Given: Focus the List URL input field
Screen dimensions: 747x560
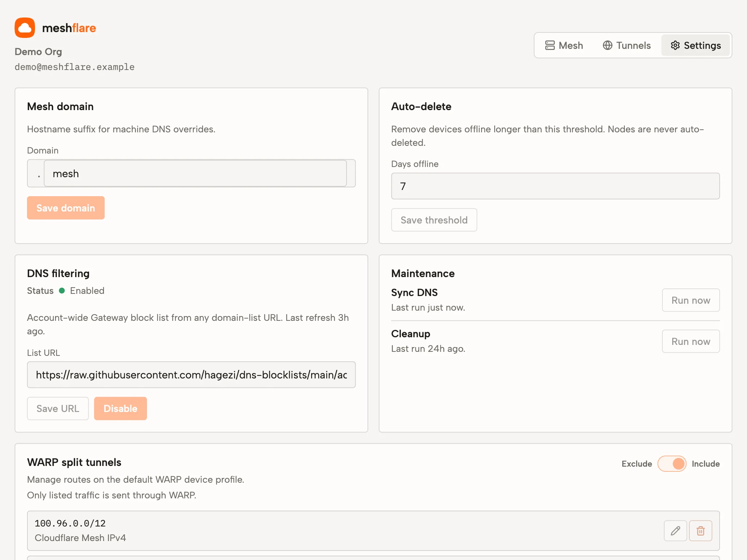Looking at the screenshot, I should click(191, 375).
